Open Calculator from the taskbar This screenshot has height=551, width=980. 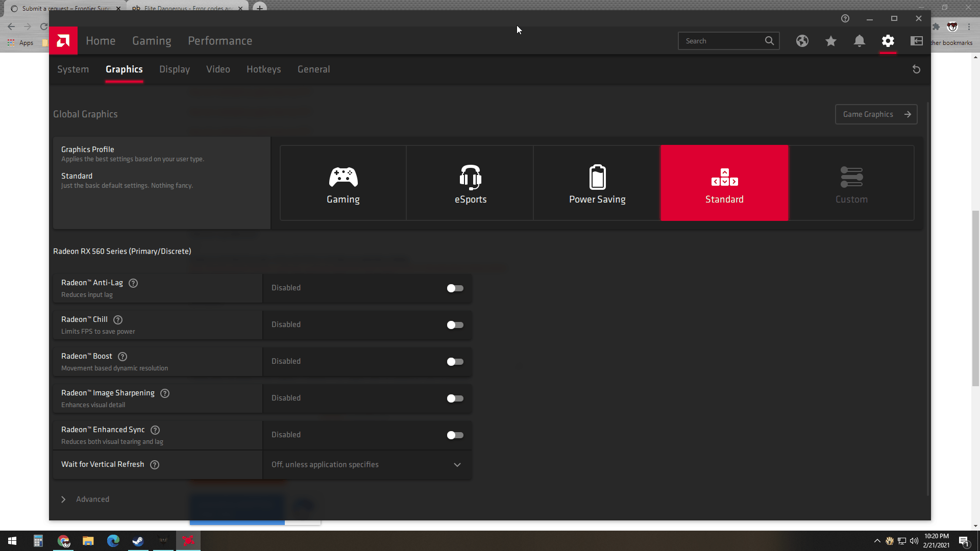38,541
